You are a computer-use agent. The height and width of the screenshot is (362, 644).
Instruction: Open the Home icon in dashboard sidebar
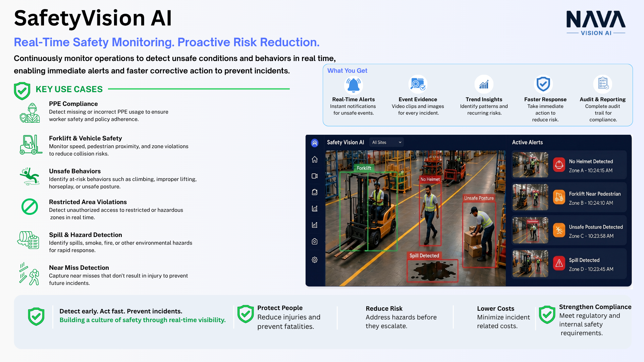pos(315,160)
